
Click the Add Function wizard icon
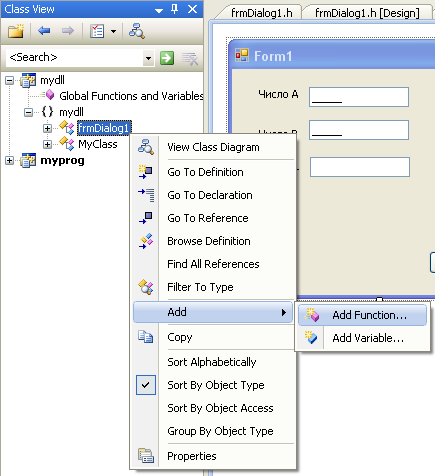tap(312, 315)
